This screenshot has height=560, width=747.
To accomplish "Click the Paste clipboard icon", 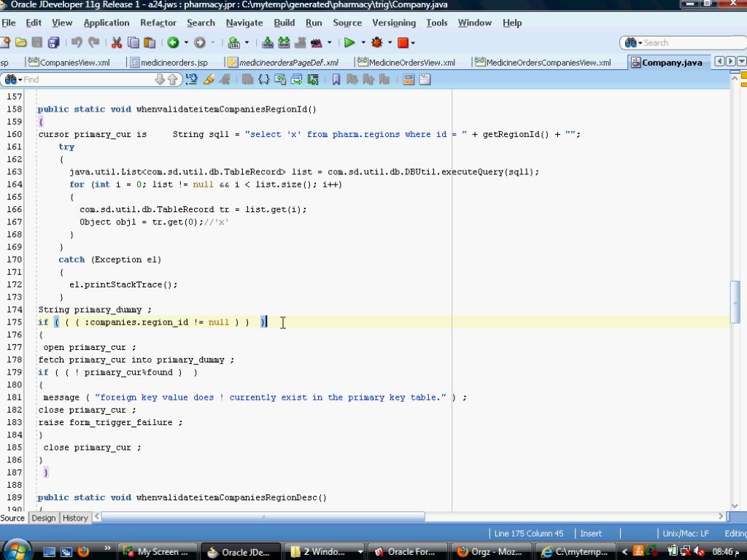I will coord(150,43).
